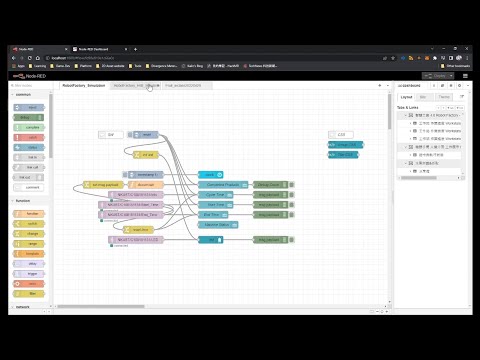This screenshot has width=480, height=360.
Task: Reload the page in the browser
Action: click(x=30, y=58)
